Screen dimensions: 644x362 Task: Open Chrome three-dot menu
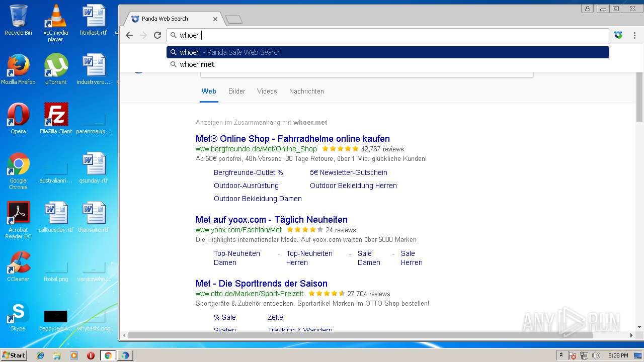coord(634,35)
